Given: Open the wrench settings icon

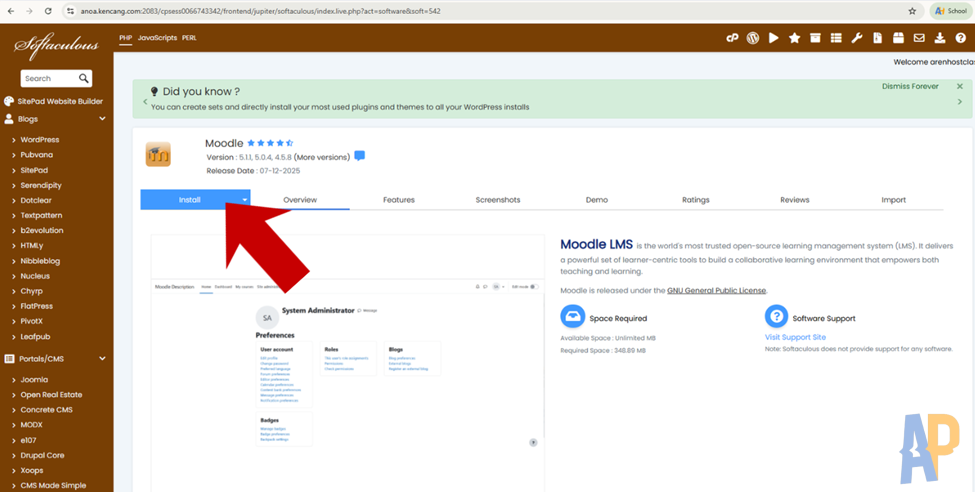Looking at the screenshot, I should click(x=857, y=38).
